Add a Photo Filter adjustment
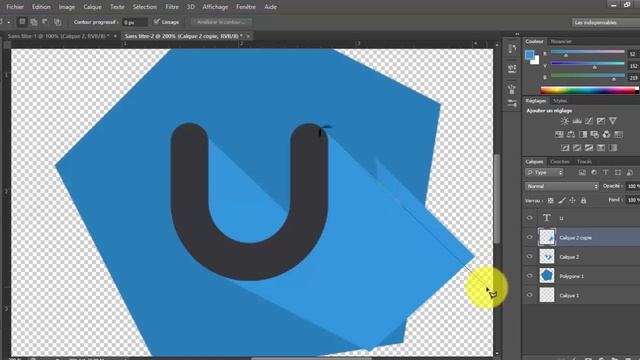This screenshot has height=360, width=640. point(595,134)
